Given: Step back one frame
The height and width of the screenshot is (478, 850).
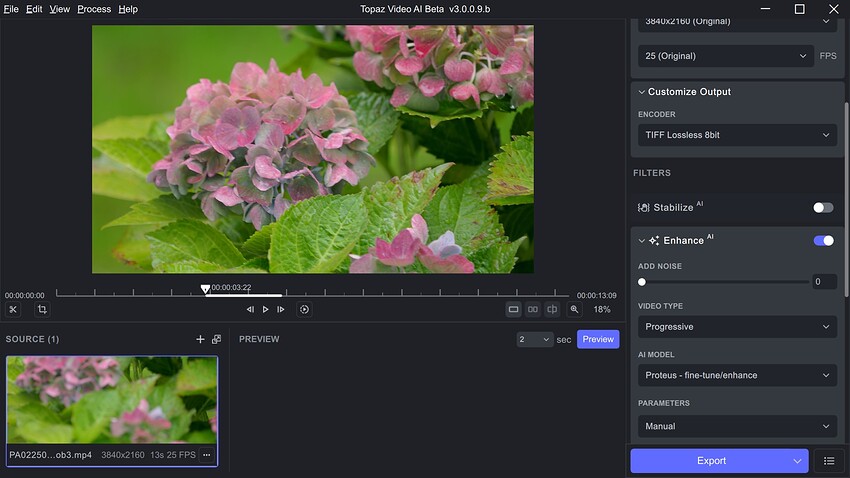Looking at the screenshot, I should point(250,309).
